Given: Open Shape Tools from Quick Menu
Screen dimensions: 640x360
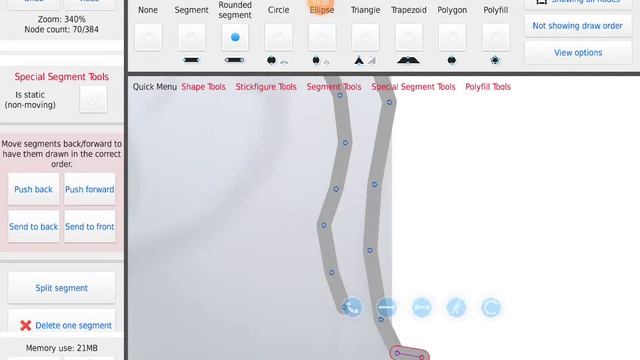Looking at the screenshot, I should [x=203, y=87].
